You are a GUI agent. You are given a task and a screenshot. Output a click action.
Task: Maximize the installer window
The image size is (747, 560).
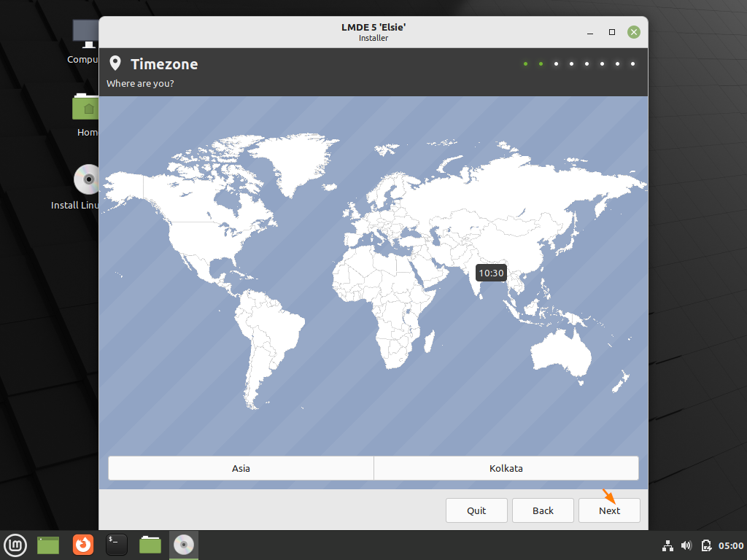pos(612,32)
